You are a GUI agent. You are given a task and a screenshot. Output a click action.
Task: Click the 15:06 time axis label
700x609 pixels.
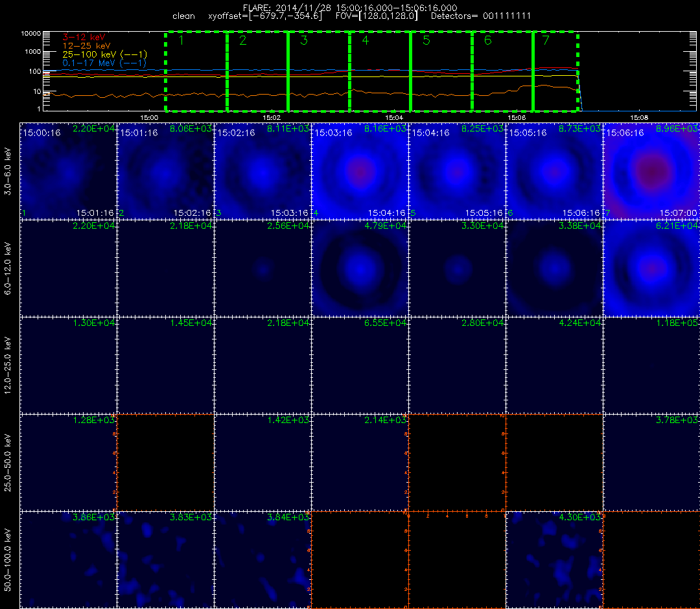517,117
